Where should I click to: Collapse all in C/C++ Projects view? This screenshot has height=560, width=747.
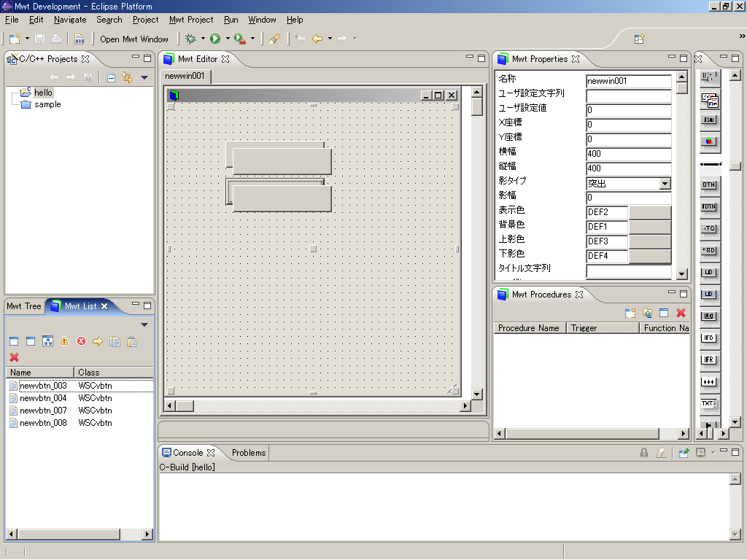tap(111, 77)
